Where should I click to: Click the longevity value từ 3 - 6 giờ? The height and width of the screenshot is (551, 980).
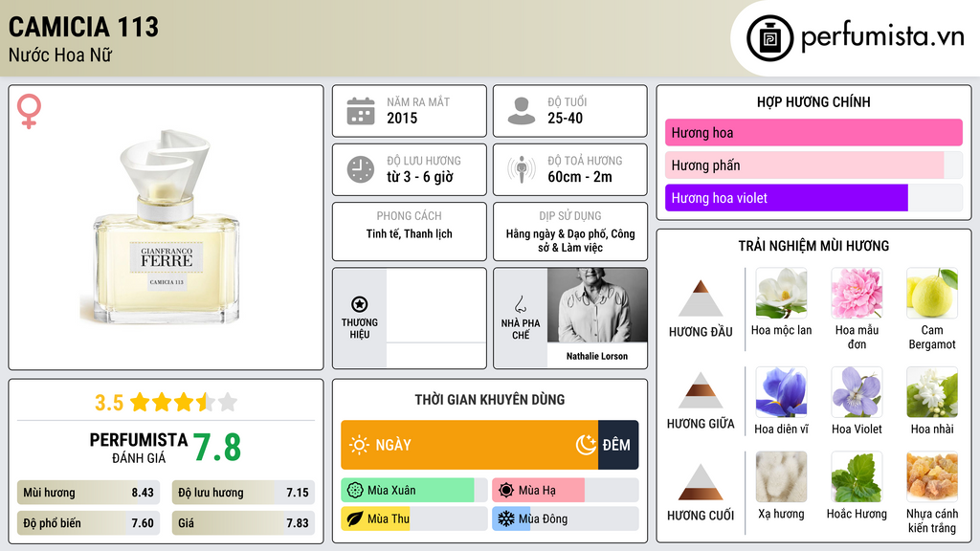coord(419,177)
